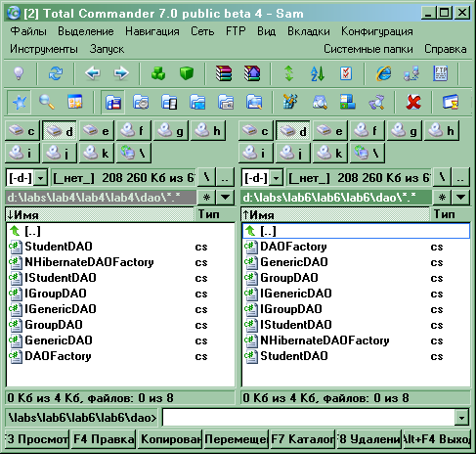Open the Вкладки menu

tap(309, 31)
